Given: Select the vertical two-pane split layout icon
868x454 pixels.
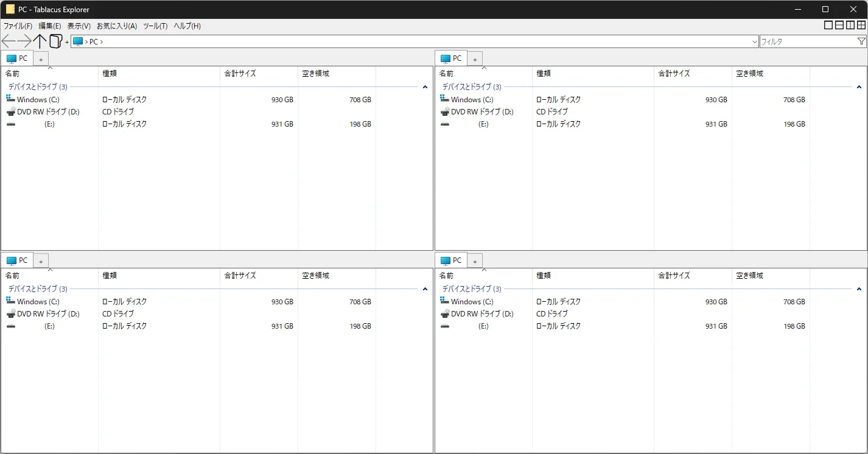Looking at the screenshot, I should (x=850, y=26).
